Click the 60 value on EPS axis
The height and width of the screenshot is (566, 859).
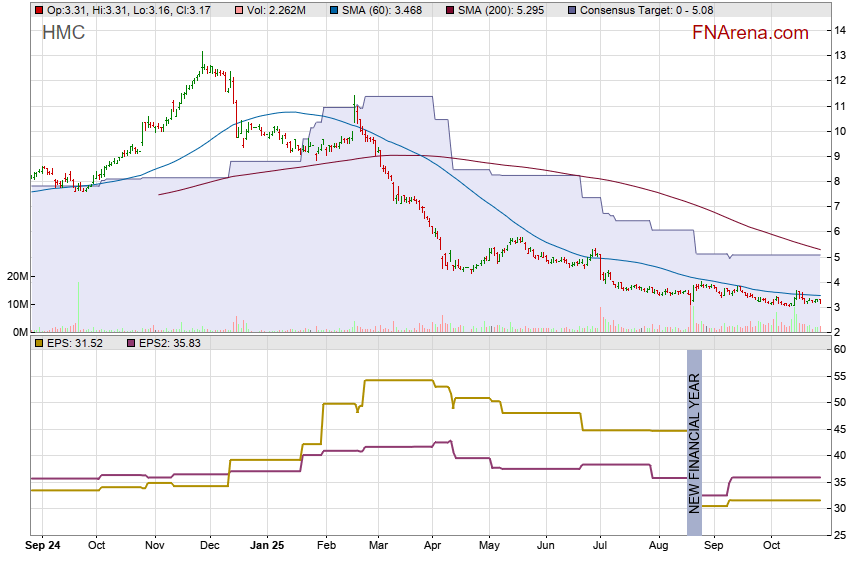point(842,349)
